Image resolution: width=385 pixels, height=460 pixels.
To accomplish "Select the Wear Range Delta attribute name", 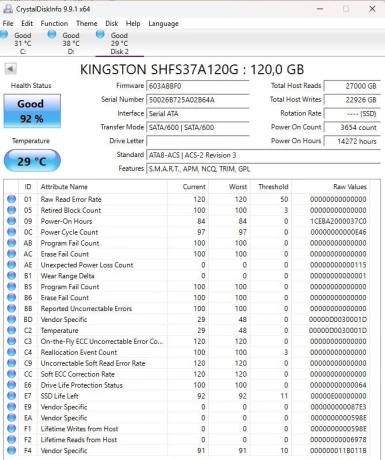I will (67, 276).
